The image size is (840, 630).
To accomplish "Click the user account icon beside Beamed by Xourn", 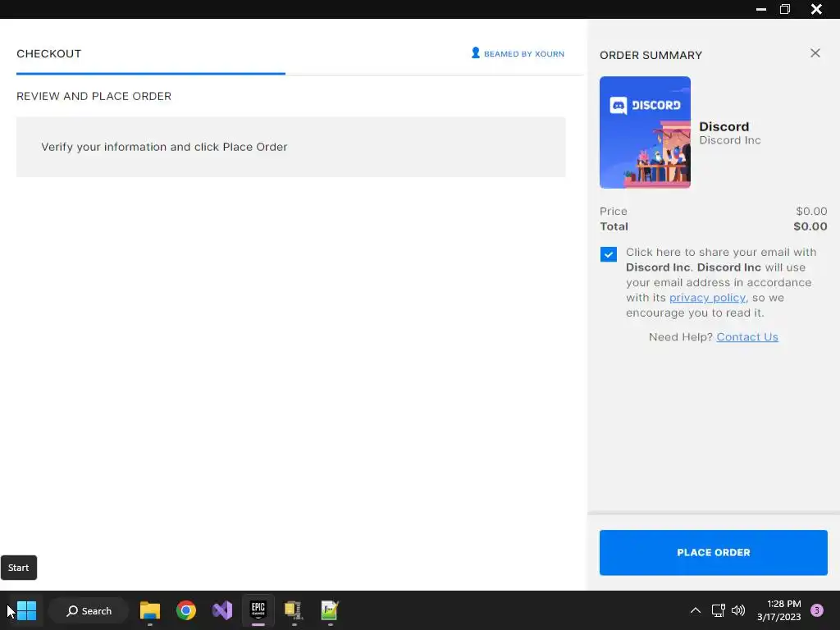I will pyautogui.click(x=475, y=52).
